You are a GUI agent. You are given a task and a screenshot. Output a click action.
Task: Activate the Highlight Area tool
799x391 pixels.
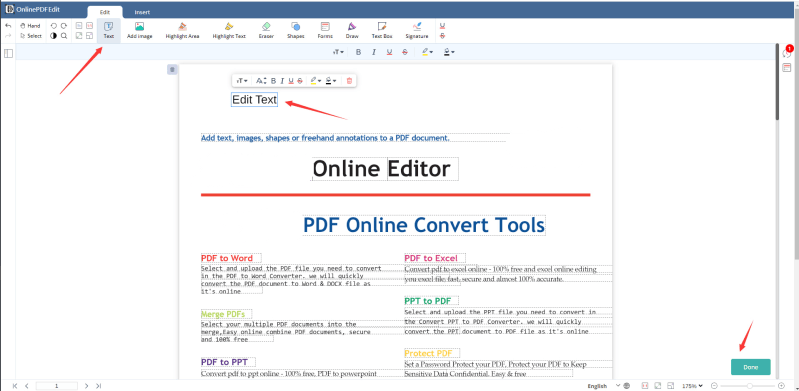coord(182,31)
